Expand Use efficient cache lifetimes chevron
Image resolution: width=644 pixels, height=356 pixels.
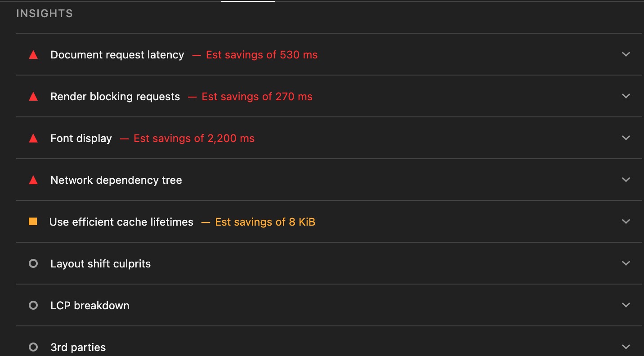pos(626,222)
